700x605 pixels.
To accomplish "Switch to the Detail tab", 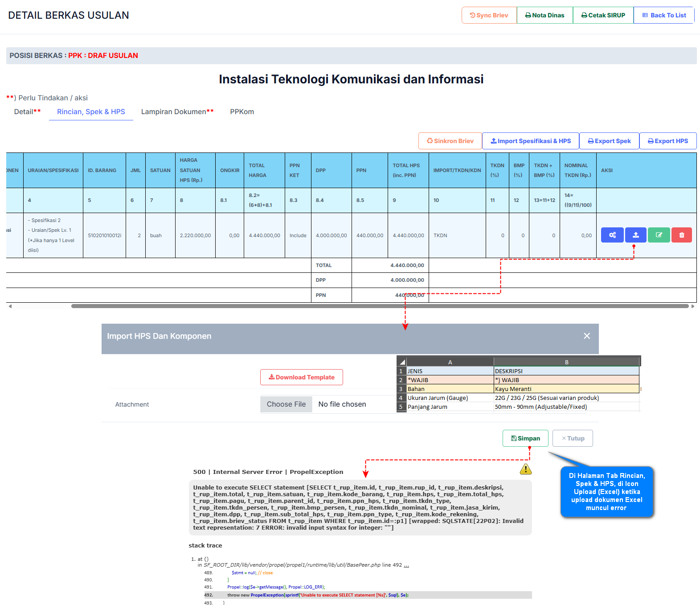I will pos(27,112).
